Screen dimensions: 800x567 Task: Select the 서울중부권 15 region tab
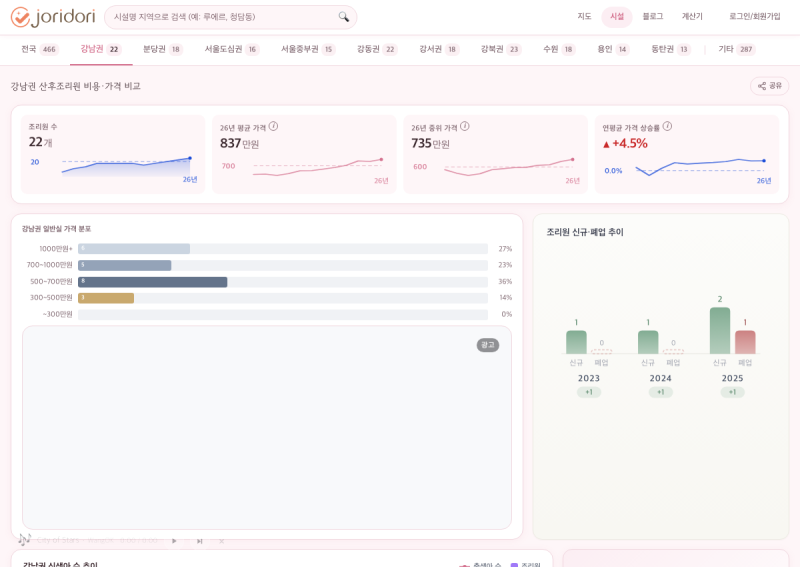click(308, 49)
